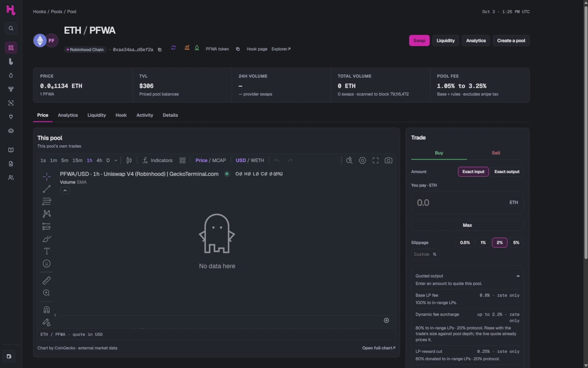Click the purple refresh icon near address

[173, 48]
